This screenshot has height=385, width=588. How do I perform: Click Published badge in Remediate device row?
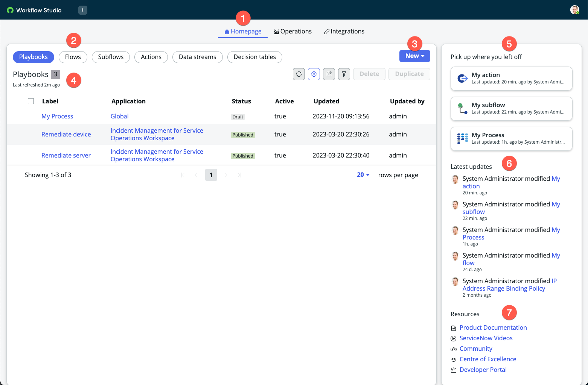[x=243, y=135]
